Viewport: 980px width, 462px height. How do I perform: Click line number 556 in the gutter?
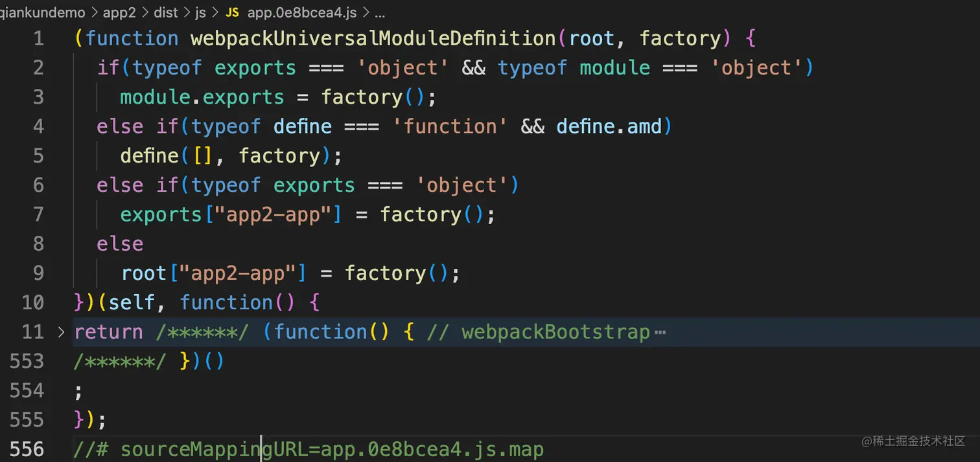[x=27, y=449]
